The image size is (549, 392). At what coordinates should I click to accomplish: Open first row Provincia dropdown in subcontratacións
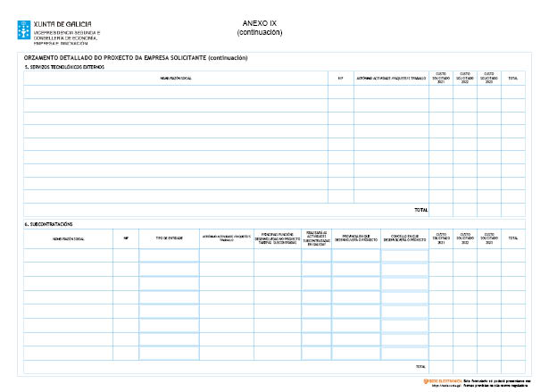click(x=356, y=255)
